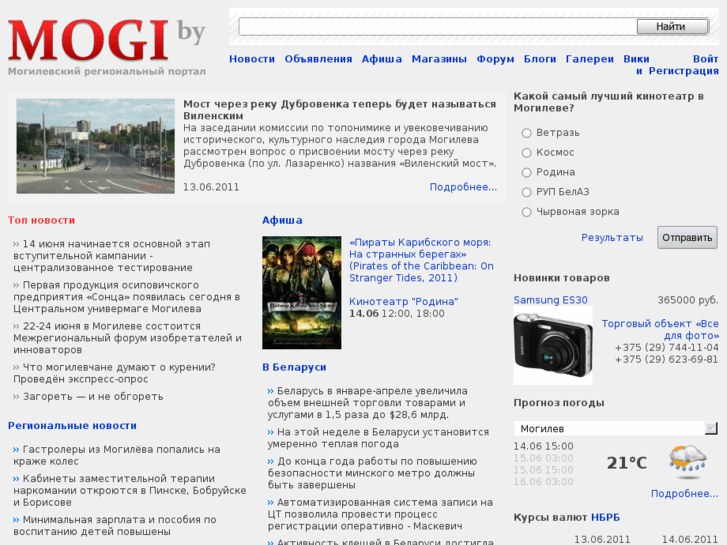The image size is (727, 545).
Task: Open the Региональные новости section heading
Action: pyautogui.click(x=72, y=426)
